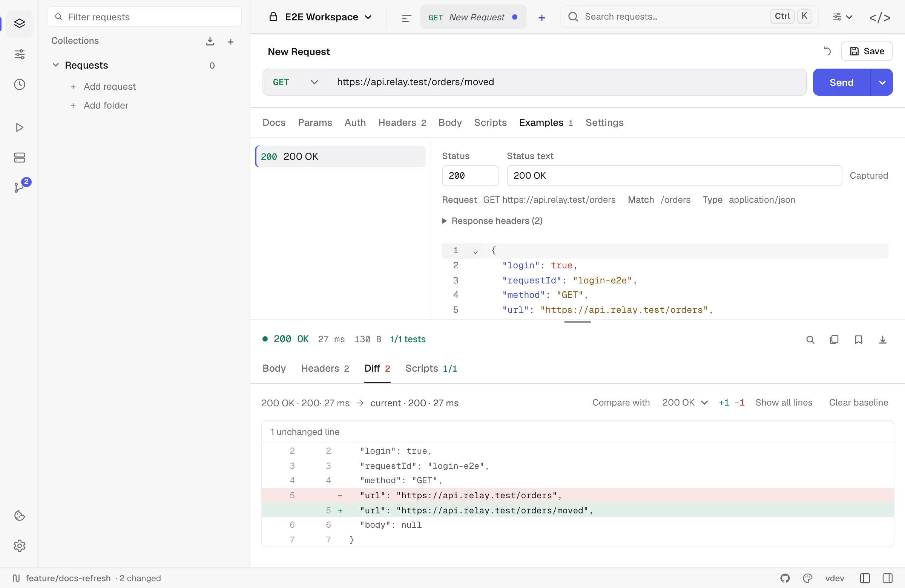
Task: Download the response with download icon
Action: tap(883, 340)
